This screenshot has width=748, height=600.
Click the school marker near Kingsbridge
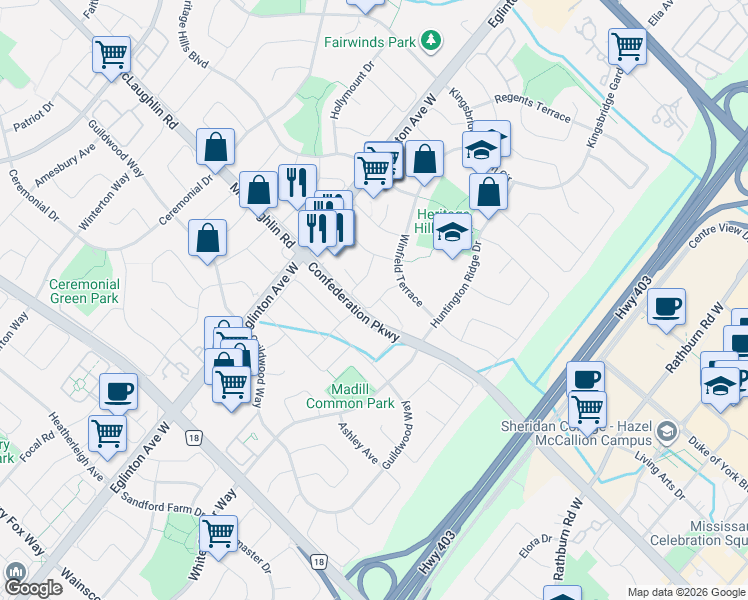(481, 151)
